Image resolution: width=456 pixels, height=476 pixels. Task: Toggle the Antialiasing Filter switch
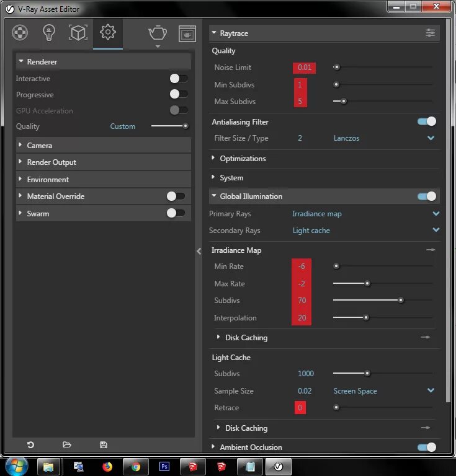click(x=427, y=121)
